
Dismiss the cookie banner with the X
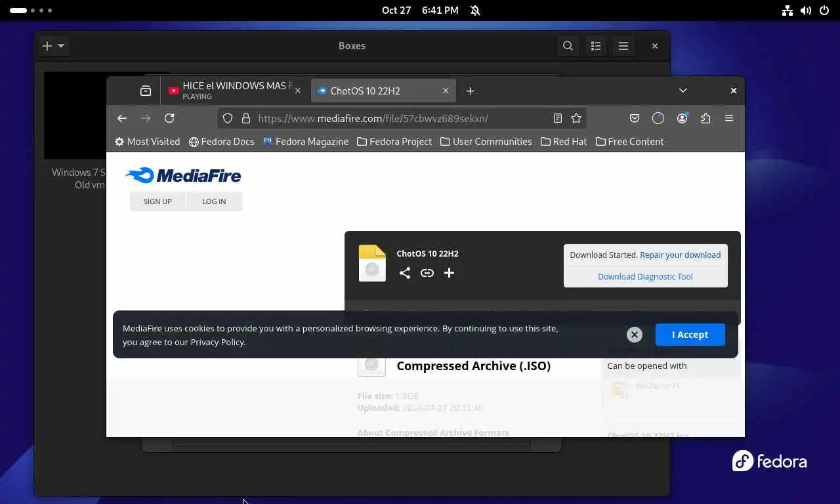point(634,335)
